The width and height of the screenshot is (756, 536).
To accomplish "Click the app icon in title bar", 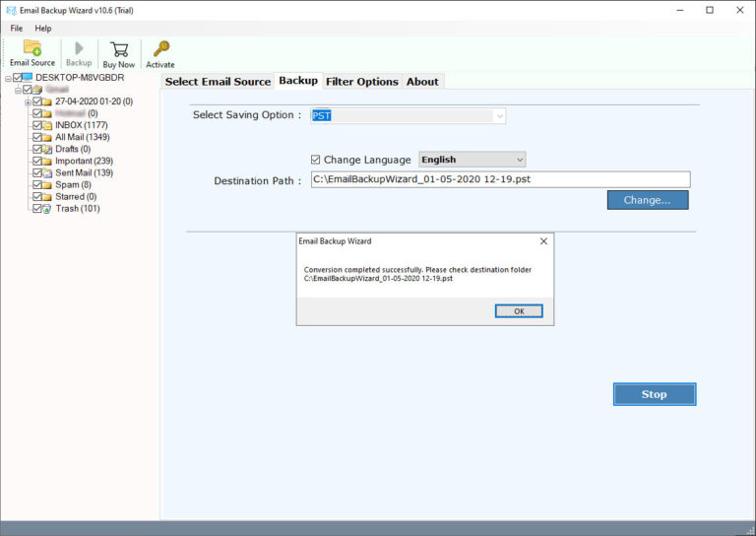I will [11, 10].
